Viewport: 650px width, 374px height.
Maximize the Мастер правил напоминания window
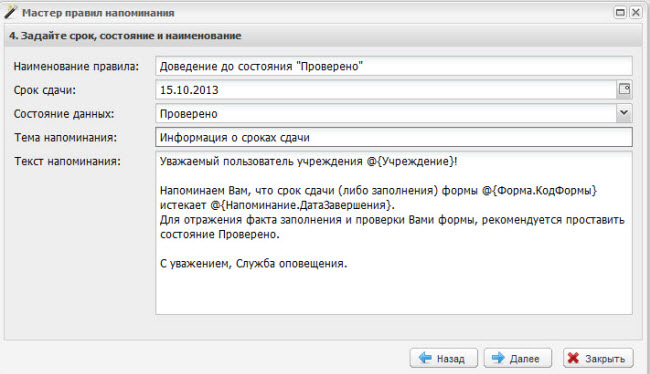point(620,12)
